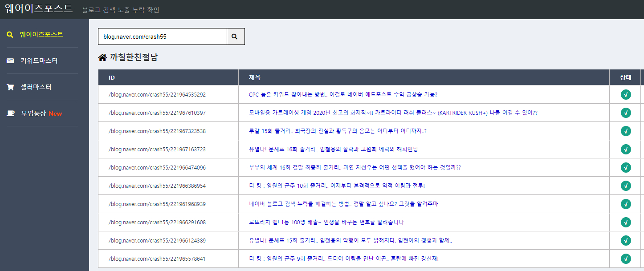Open the 셀러마스터 sidebar menu

(36, 87)
